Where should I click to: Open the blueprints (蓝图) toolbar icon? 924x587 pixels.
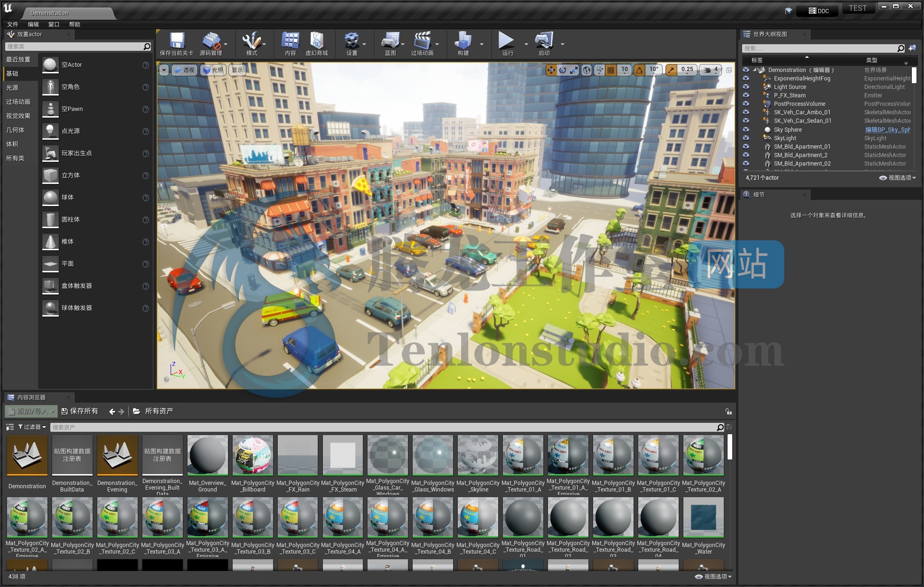tap(390, 41)
